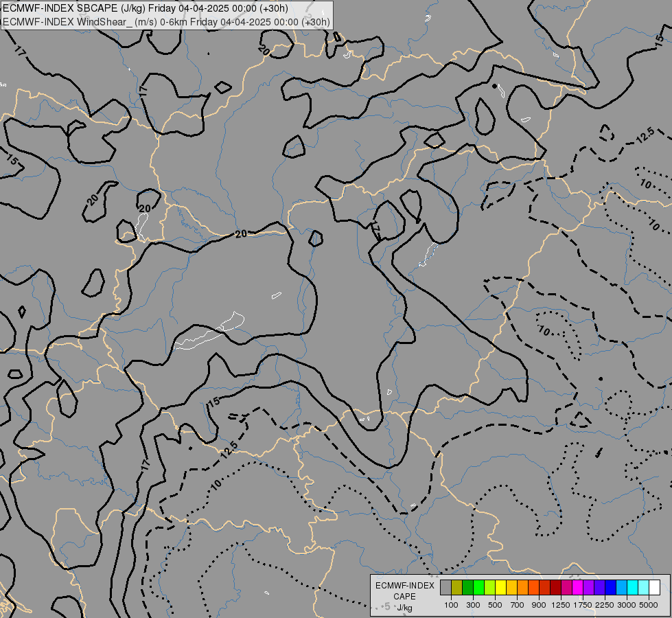
Task: Click the ECMWF-INDEX title in the legend box
Action: [405, 586]
